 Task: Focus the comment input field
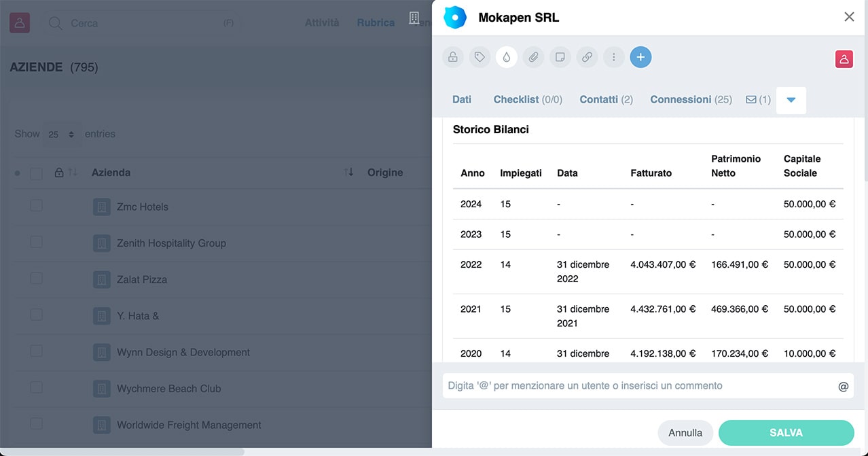click(x=638, y=385)
